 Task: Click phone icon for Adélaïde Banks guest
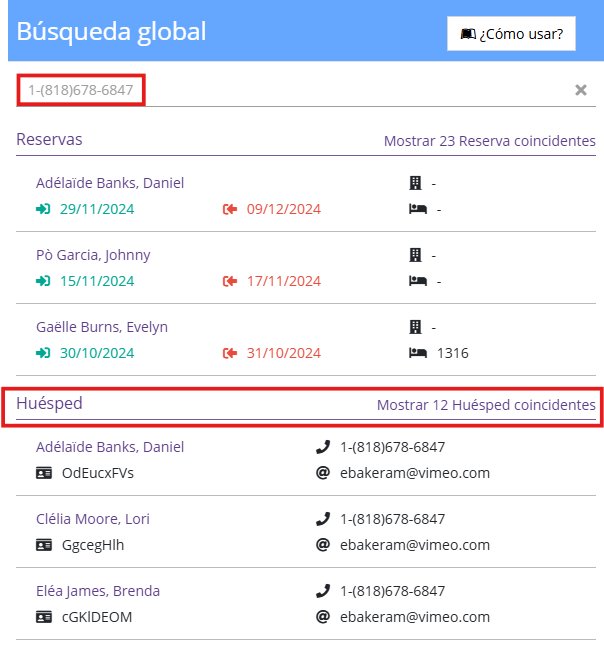point(323,447)
